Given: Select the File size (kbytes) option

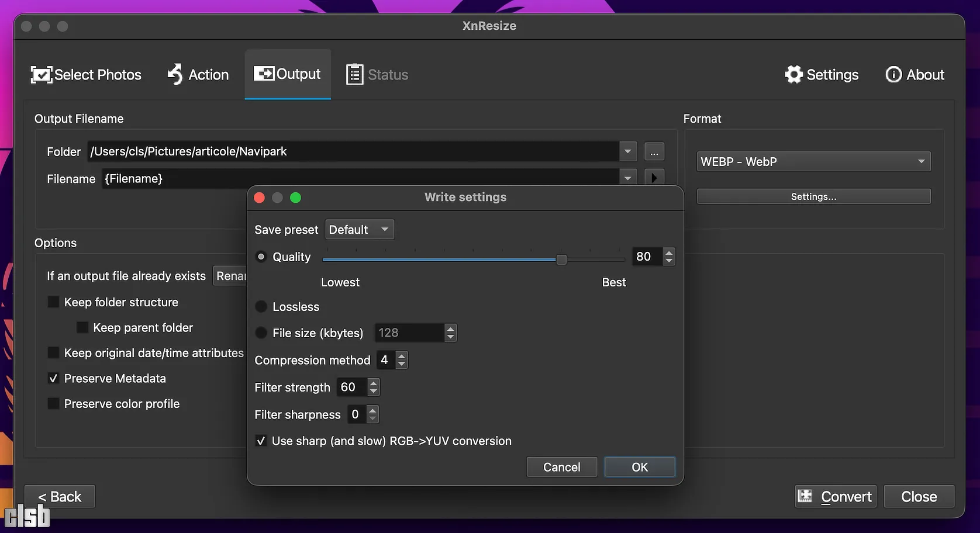Looking at the screenshot, I should [x=261, y=333].
